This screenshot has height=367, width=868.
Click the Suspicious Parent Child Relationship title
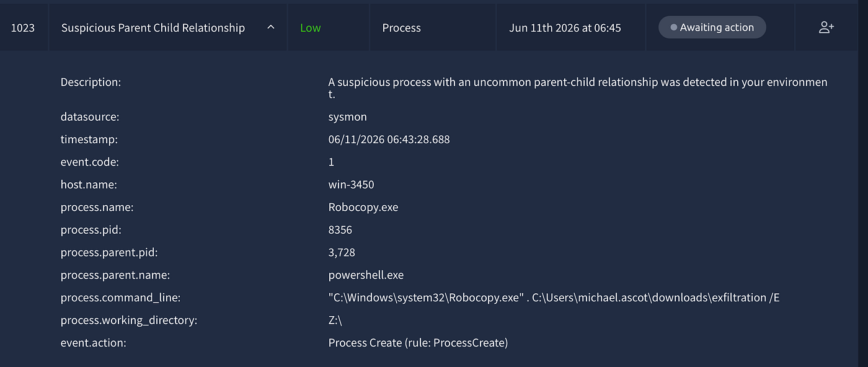(153, 28)
